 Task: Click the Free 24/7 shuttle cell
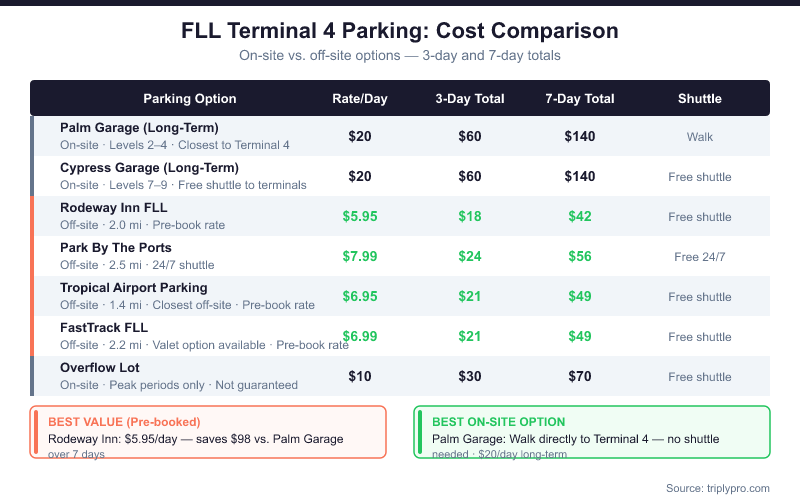click(700, 257)
